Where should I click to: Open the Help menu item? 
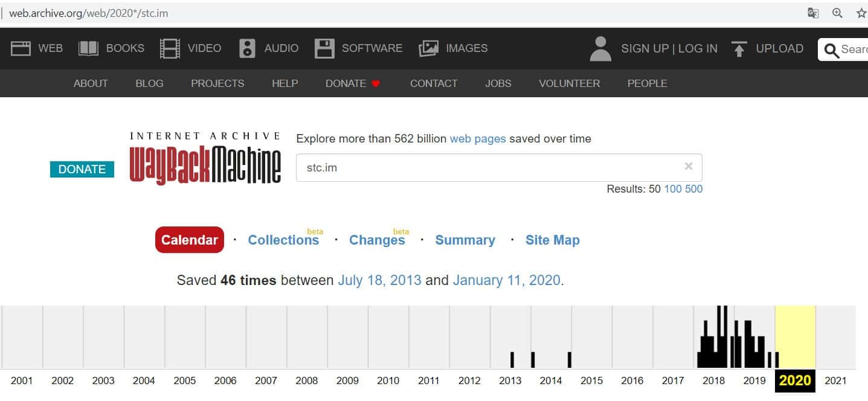point(285,83)
